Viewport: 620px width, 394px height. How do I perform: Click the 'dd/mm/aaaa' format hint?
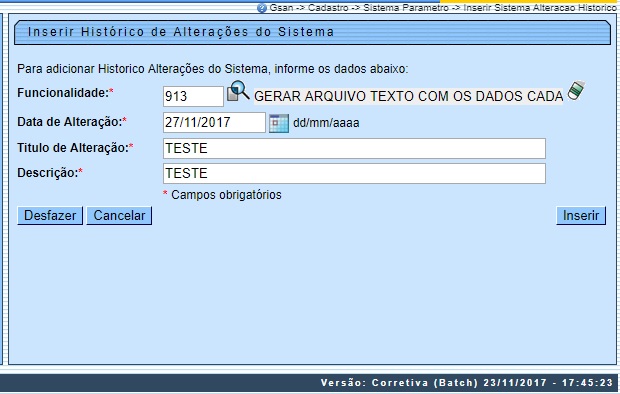coord(326,123)
